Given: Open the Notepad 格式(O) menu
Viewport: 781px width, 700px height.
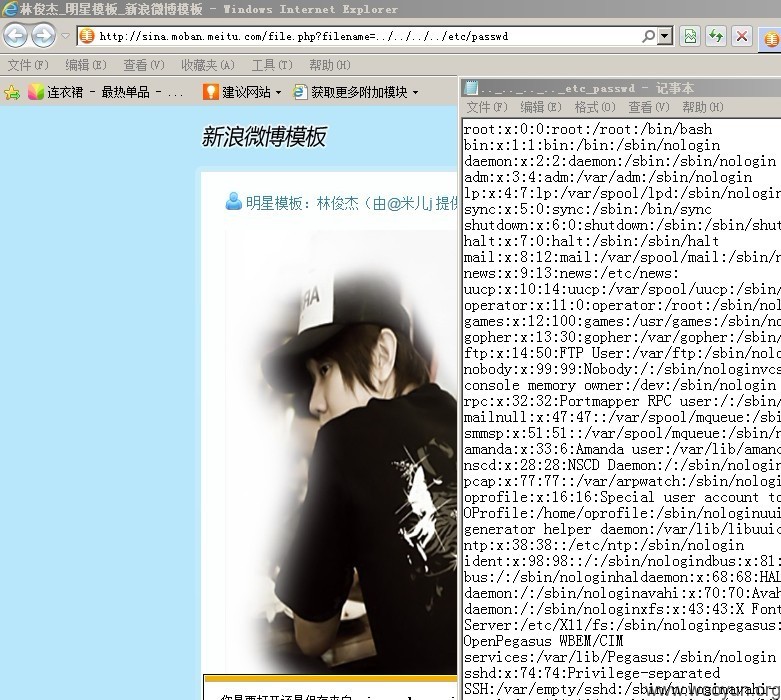Looking at the screenshot, I should [x=595, y=107].
